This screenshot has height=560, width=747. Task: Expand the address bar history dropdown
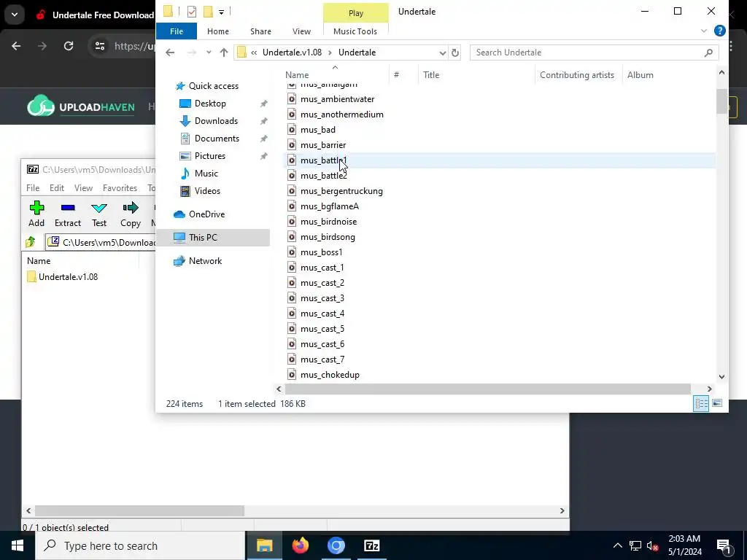click(442, 52)
